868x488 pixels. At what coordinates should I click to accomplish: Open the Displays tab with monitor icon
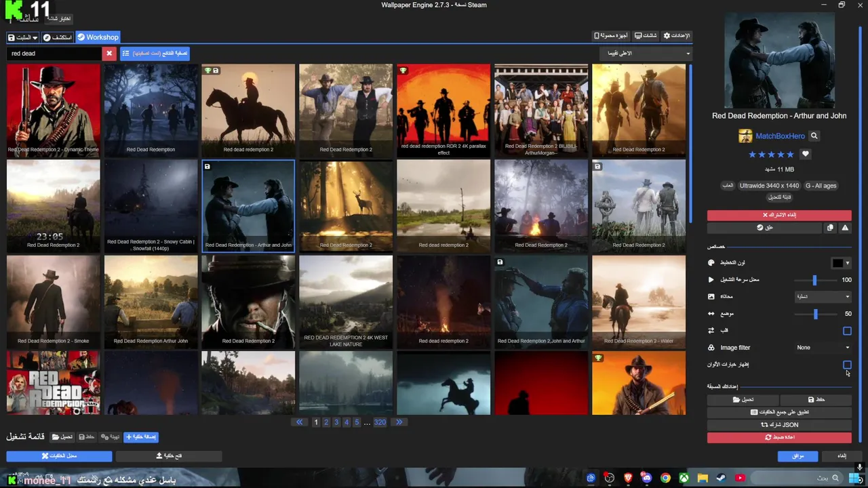coord(646,36)
